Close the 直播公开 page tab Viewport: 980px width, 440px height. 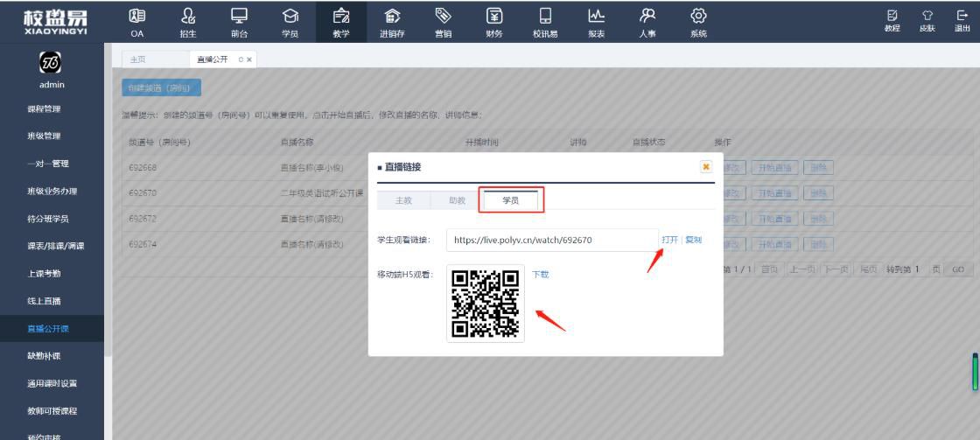(x=249, y=60)
